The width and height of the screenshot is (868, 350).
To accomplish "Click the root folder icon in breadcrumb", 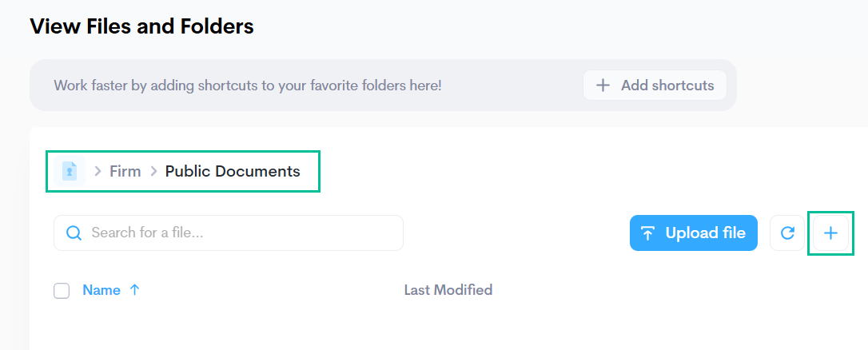I will pyautogui.click(x=70, y=171).
